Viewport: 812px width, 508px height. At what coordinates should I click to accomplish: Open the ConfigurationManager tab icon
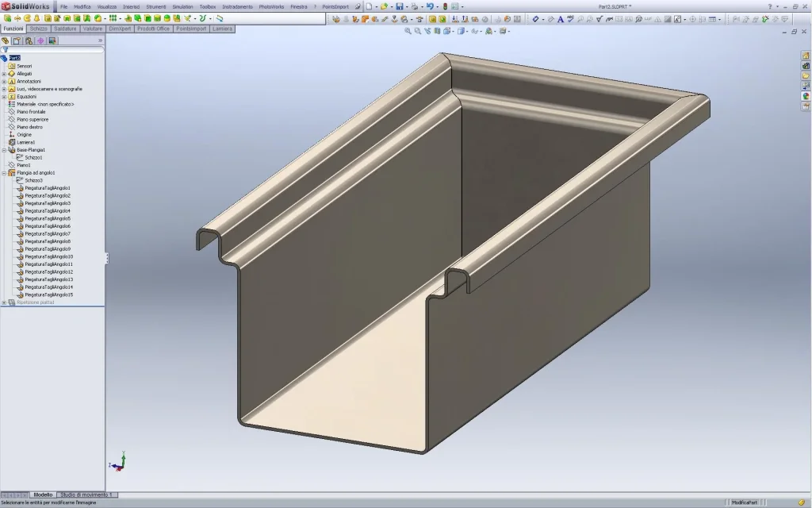coord(29,40)
